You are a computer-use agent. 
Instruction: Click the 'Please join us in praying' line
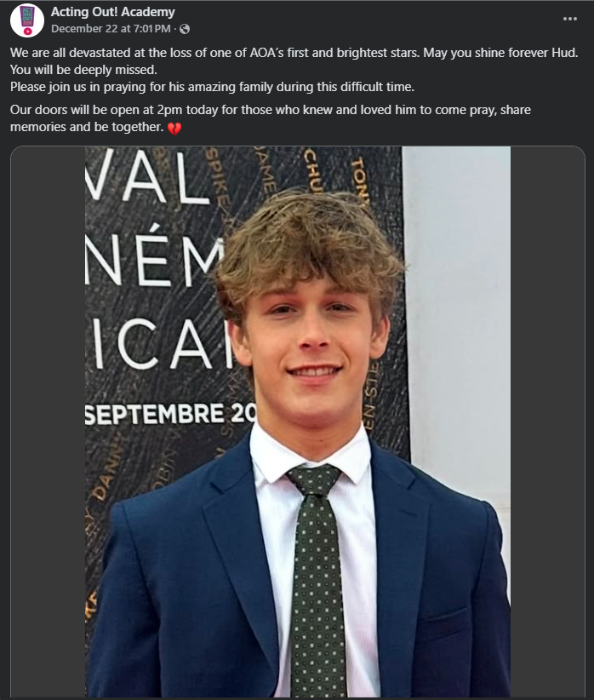(212, 87)
